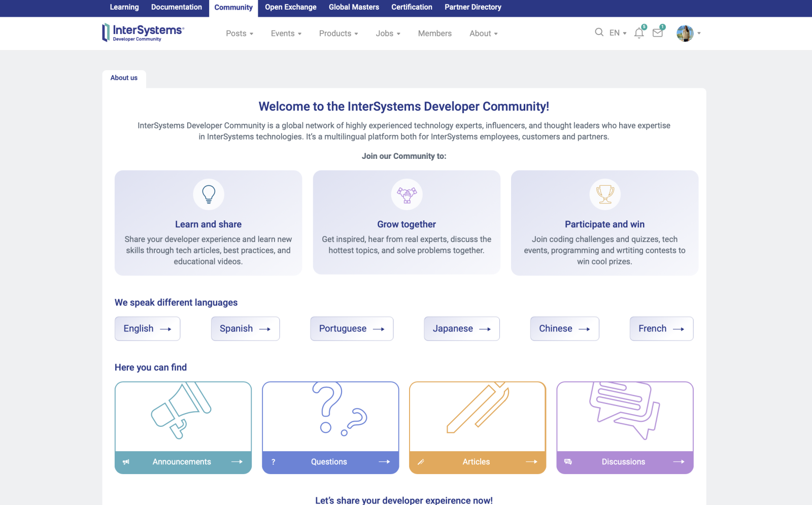This screenshot has width=812, height=505.
Task: Select the About us tab
Action: point(124,78)
